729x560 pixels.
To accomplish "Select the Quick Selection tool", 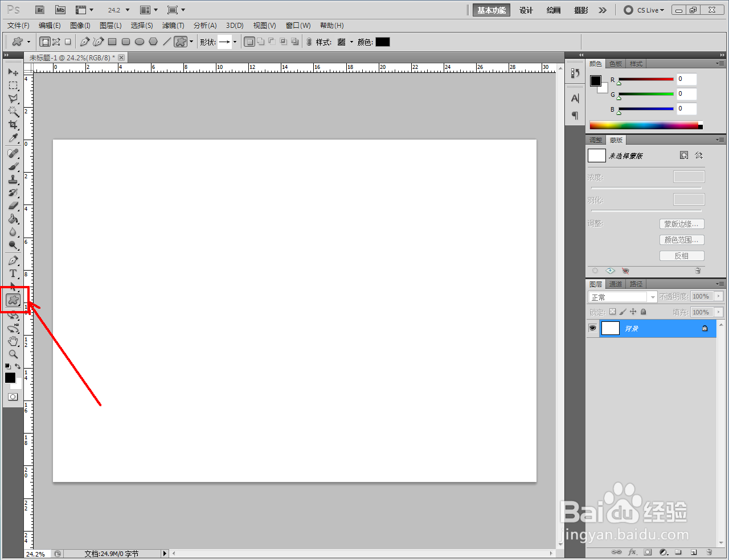I will pos(13,112).
